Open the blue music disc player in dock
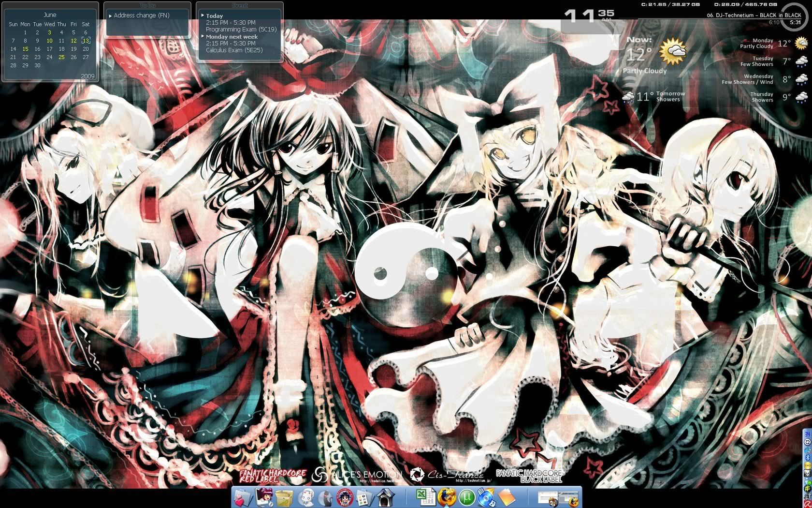 point(487,497)
